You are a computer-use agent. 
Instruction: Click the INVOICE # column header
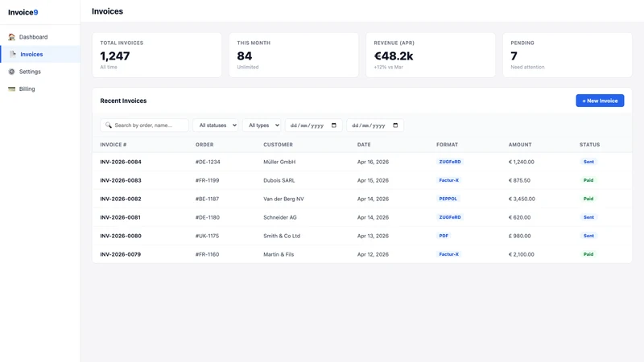[x=114, y=145]
